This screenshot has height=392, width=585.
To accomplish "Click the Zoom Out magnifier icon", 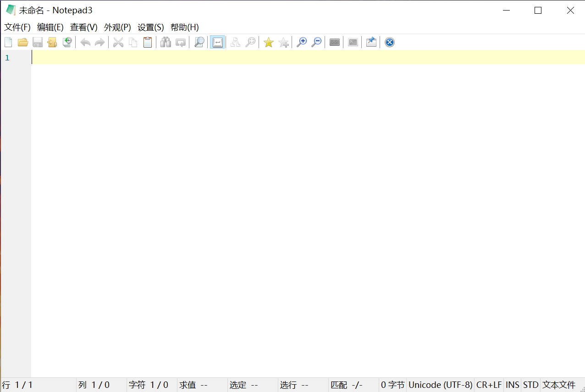I will [x=316, y=43].
